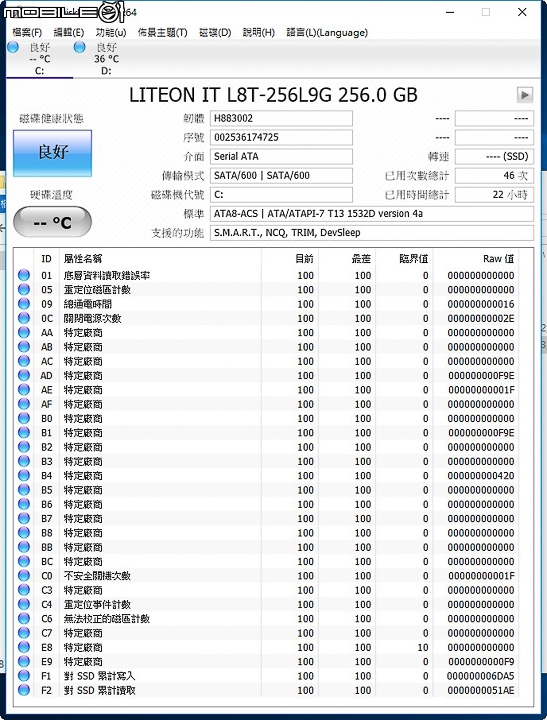Click the status icon for attribute B1

coord(24,433)
